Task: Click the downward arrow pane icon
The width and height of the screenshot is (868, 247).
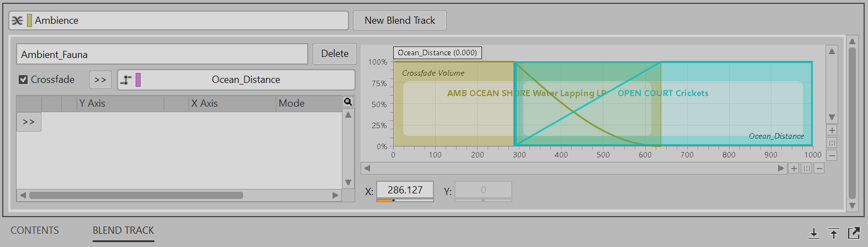Action: pyautogui.click(x=814, y=233)
